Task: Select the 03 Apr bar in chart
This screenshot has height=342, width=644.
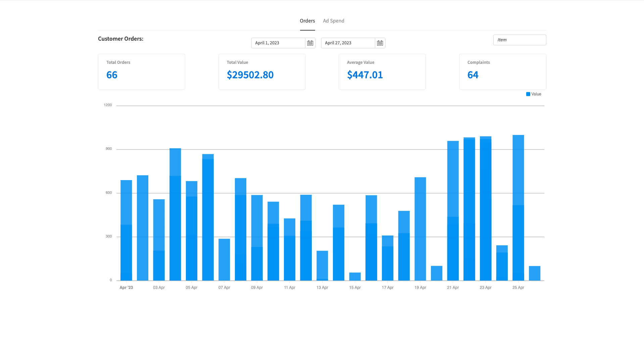Action: click(159, 240)
